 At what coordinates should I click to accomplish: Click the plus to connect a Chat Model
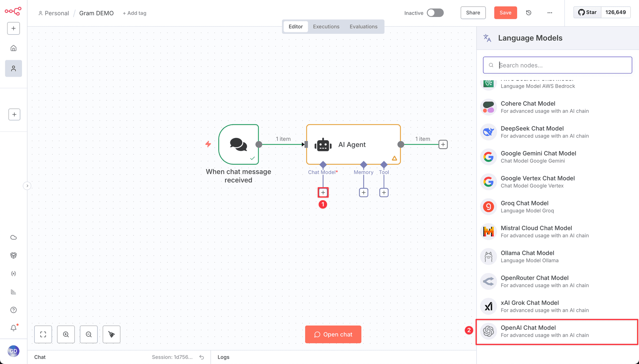pos(322,192)
